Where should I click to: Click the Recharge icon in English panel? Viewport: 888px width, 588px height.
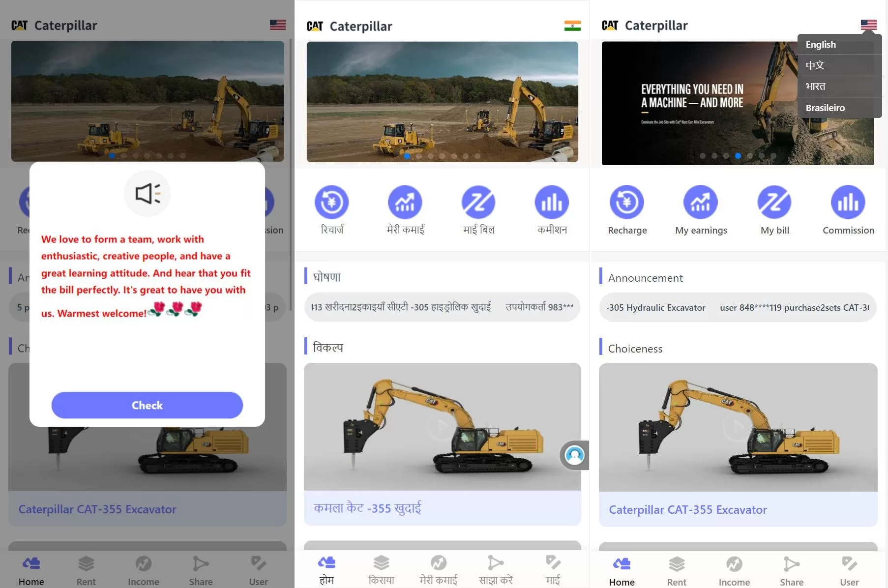(626, 202)
